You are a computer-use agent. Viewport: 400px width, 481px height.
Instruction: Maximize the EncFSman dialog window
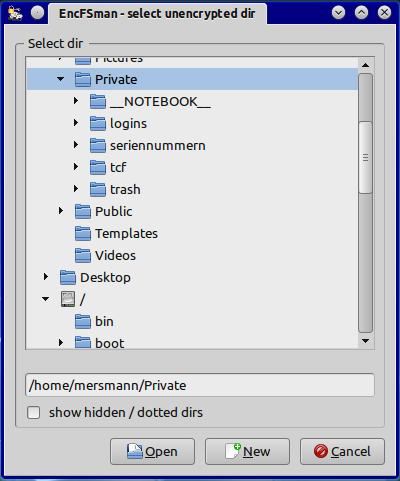[x=361, y=13]
